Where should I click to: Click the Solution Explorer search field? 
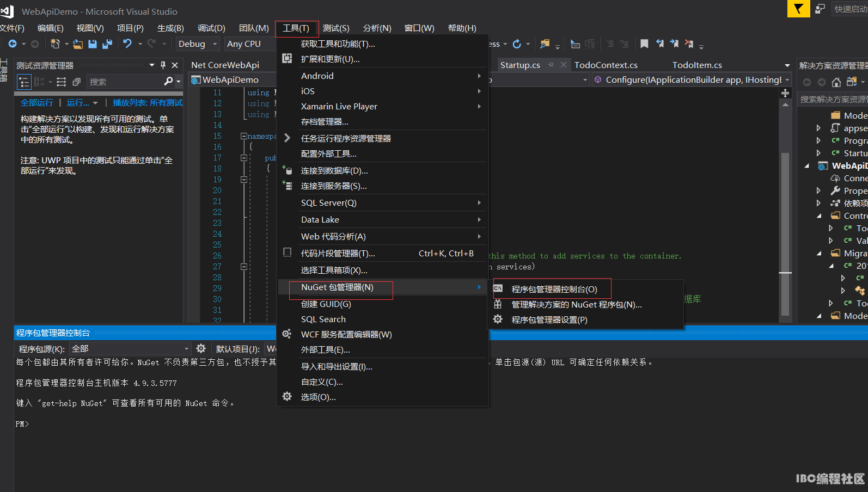point(833,99)
